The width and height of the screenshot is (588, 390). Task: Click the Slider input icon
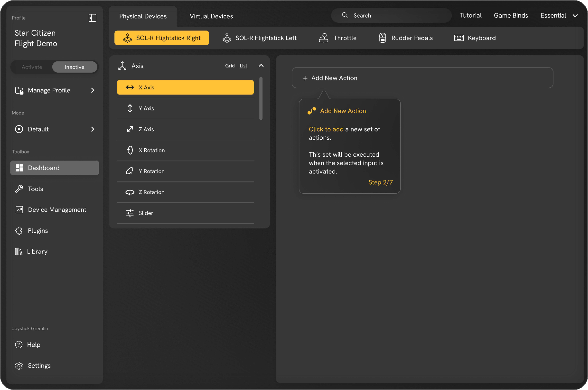pyautogui.click(x=130, y=213)
